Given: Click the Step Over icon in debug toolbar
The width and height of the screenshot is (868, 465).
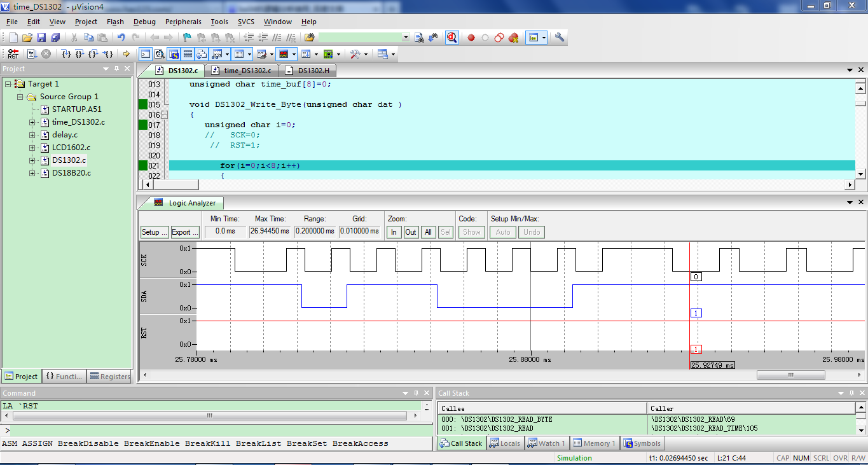Looking at the screenshot, I should point(79,54).
